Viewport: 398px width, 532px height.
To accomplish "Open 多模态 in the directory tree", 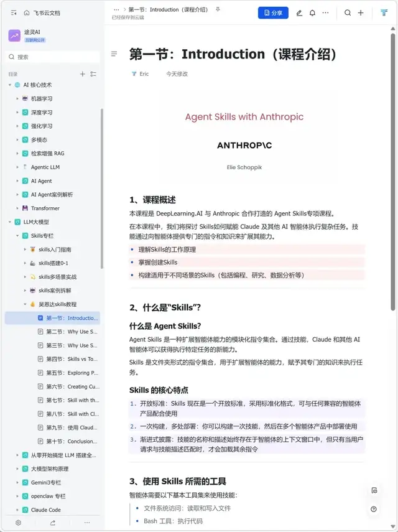I will coord(39,140).
